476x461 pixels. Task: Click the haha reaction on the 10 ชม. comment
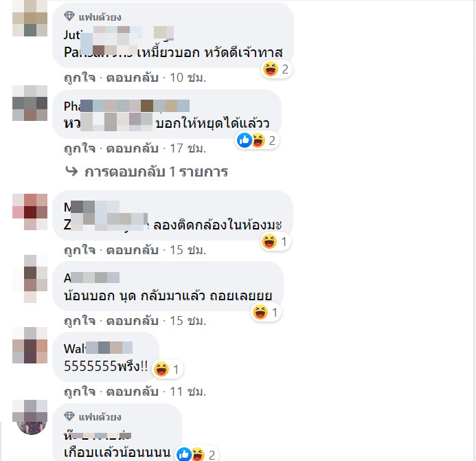[x=276, y=69]
